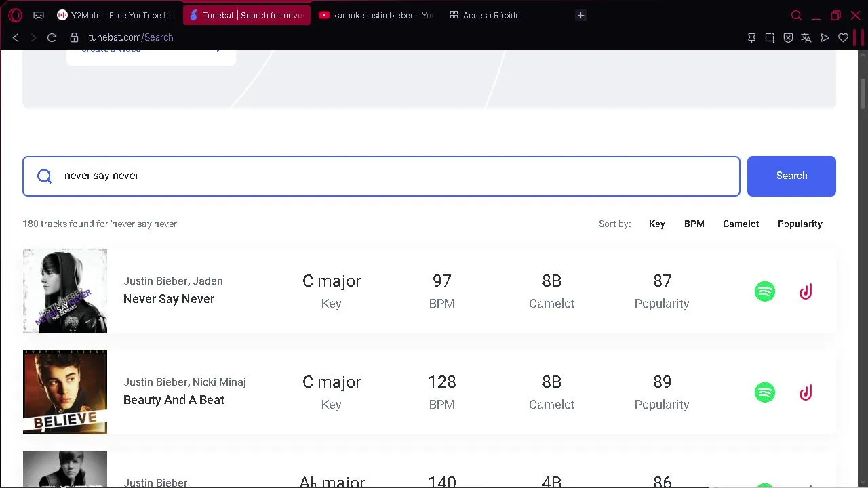Click the site security padlock icon
The width and height of the screenshot is (868, 488).
[x=75, y=37]
